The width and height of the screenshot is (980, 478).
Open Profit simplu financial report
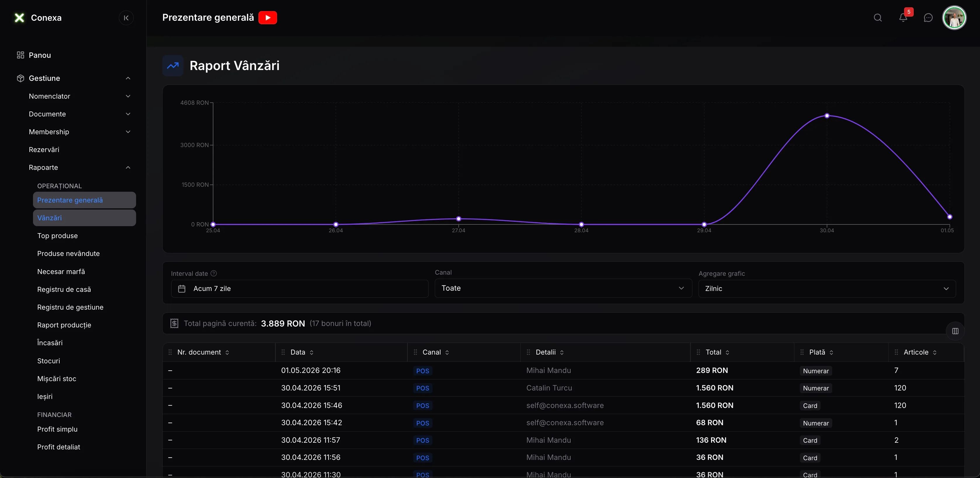[x=58, y=429]
